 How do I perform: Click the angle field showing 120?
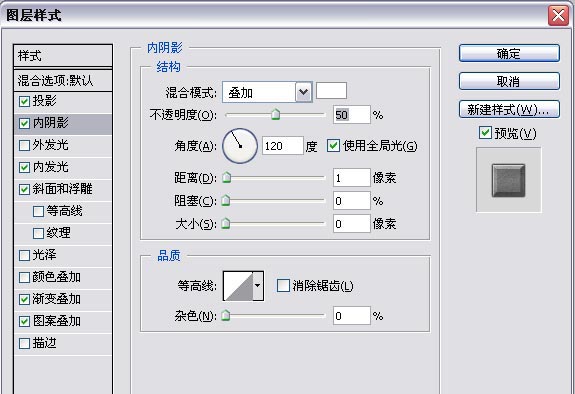point(283,146)
